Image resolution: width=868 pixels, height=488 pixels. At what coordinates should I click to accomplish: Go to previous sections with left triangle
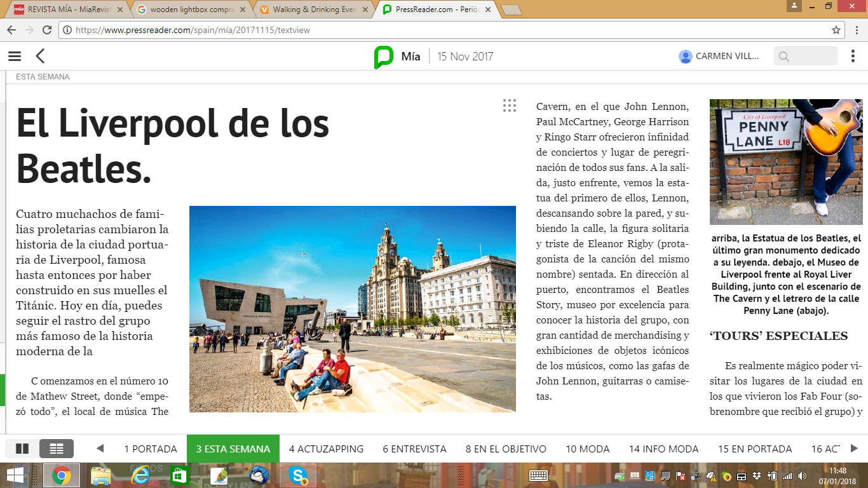[x=100, y=449]
